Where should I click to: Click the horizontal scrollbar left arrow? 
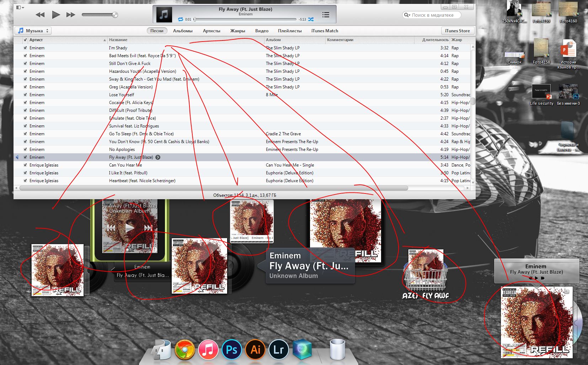[x=16, y=188]
